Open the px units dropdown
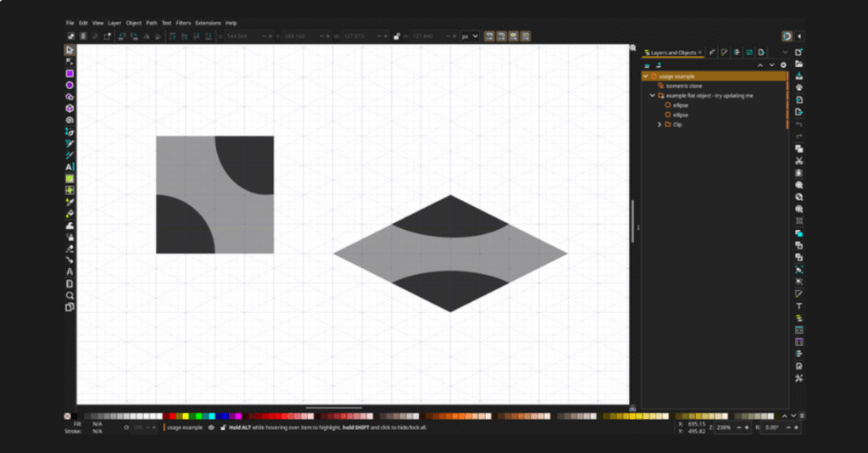 pyautogui.click(x=470, y=36)
